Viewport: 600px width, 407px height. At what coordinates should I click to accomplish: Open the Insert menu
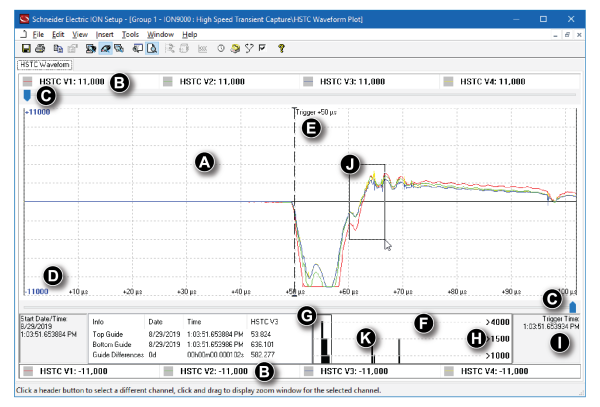[103, 34]
